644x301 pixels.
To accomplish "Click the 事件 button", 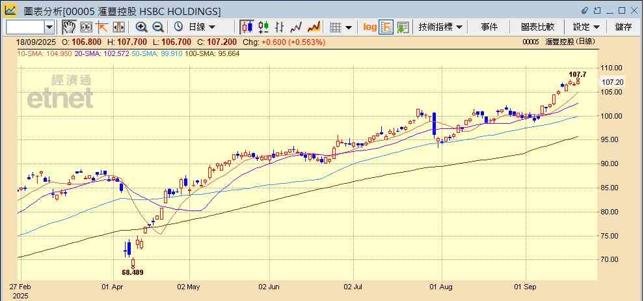I will 489,27.
